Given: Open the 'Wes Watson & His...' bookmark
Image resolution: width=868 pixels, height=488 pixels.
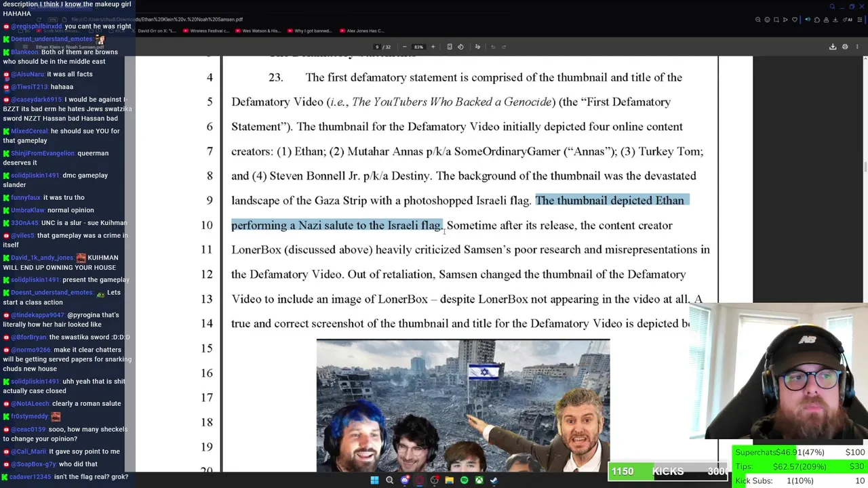Looking at the screenshot, I should click(x=258, y=30).
